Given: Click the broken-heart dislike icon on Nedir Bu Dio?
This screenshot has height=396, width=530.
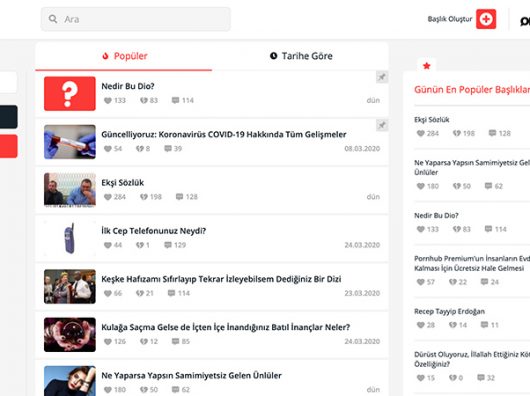Looking at the screenshot, I should 144,100.
